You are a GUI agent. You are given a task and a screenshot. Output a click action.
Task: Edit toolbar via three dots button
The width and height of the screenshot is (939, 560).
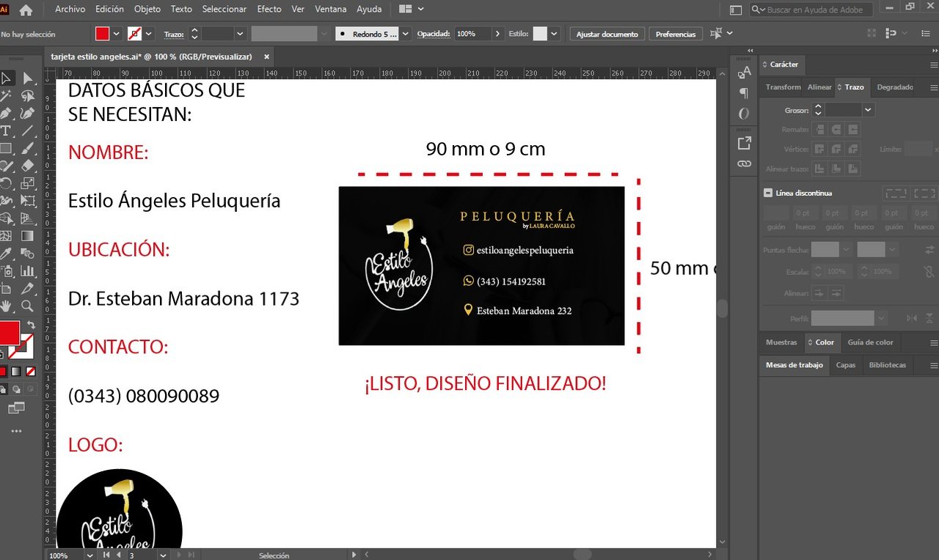point(16,432)
